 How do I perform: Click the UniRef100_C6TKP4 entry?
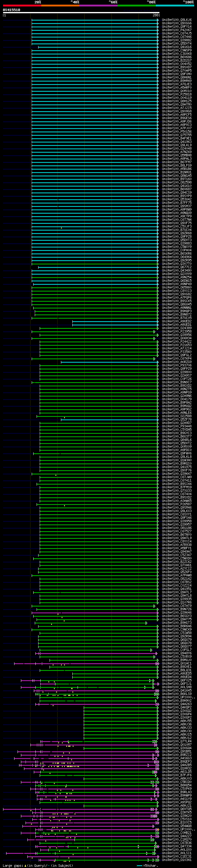(x=177, y=358)
